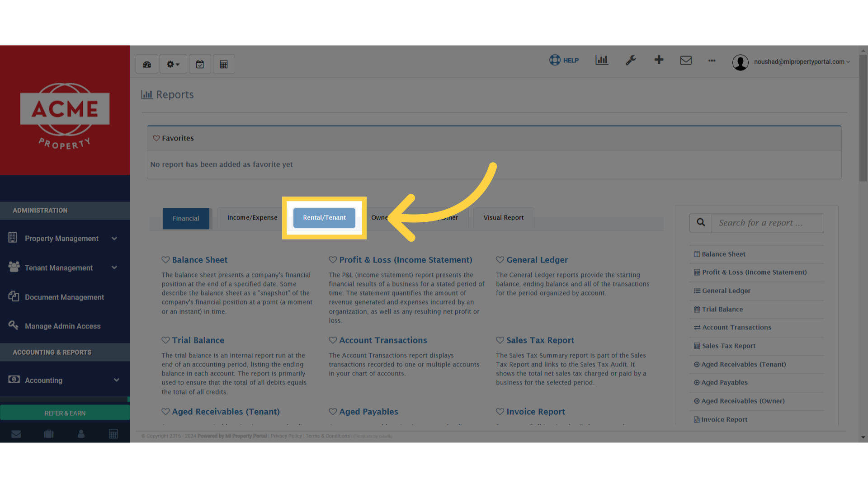Open Account Transactions in the report list
The image size is (868, 488).
point(733,328)
